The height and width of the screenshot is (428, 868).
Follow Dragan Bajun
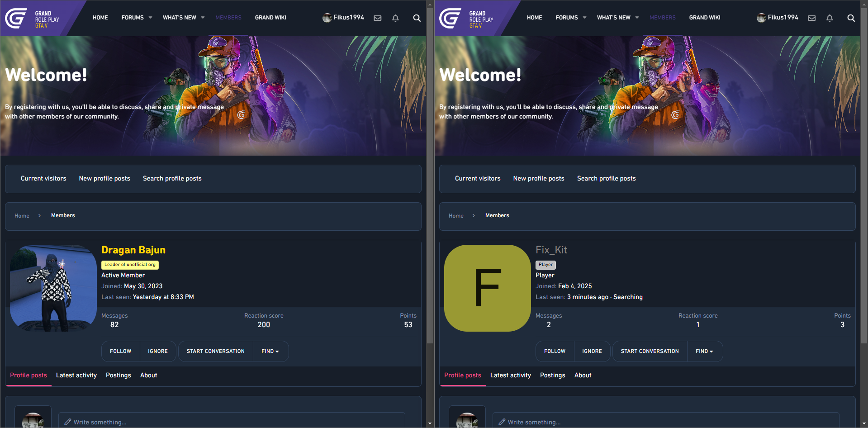(121, 351)
